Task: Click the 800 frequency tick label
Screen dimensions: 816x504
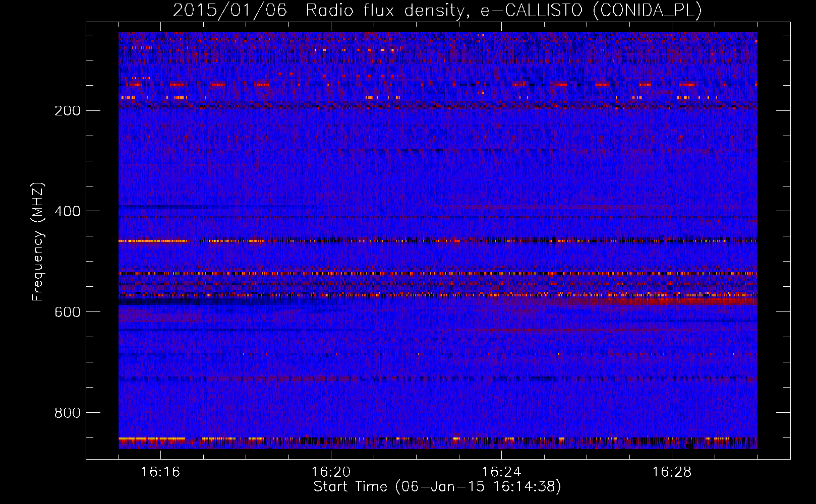Action: [68, 413]
